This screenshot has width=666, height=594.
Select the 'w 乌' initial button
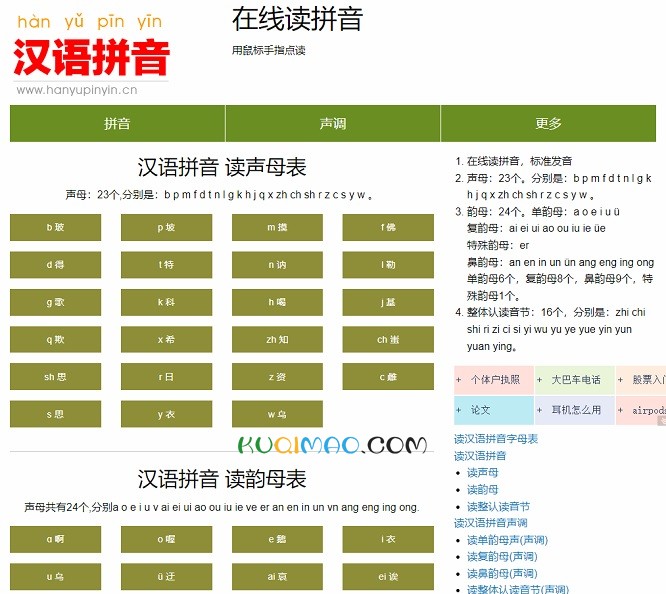point(277,414)
